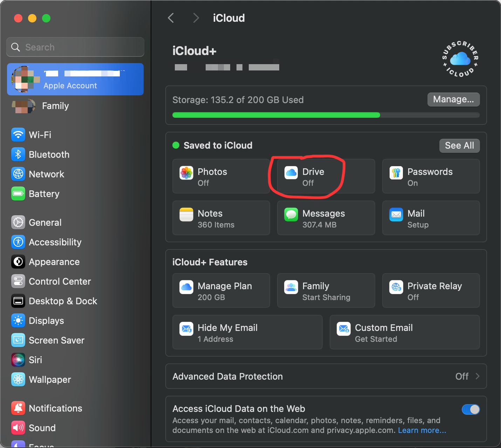
Task: Click the "Get Started" text under Custom Email
Action: [x=376, y=339]
